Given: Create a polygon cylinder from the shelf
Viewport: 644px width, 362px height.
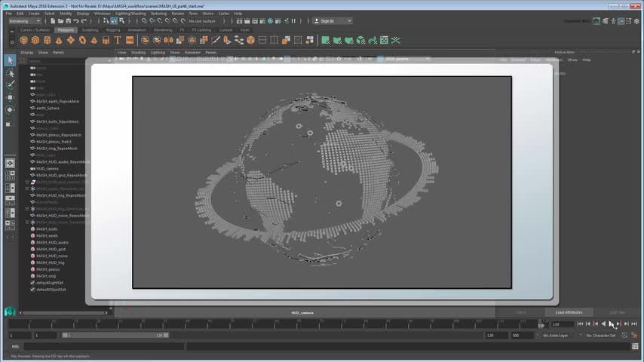Looking at the screenshot, I should [48, 40].
